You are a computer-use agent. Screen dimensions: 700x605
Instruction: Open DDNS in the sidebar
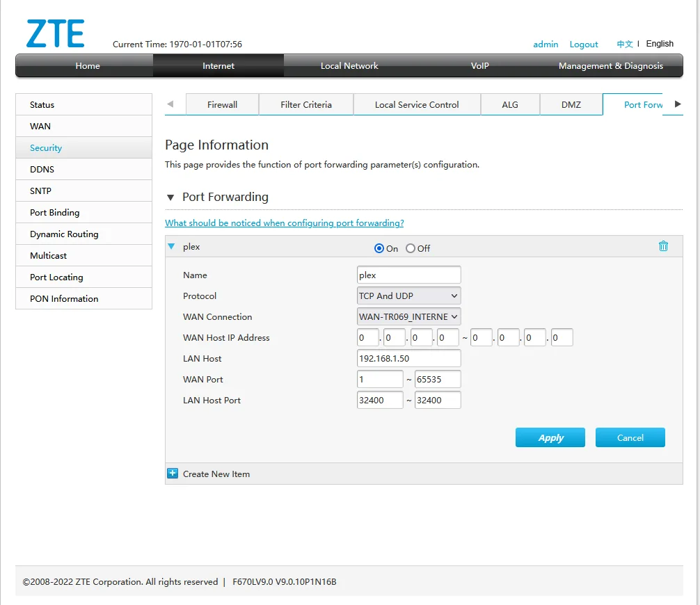coord(42,169)
